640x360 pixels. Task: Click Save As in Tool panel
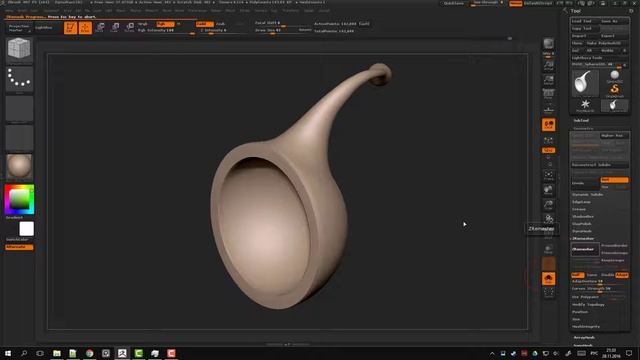click(614, 21)
